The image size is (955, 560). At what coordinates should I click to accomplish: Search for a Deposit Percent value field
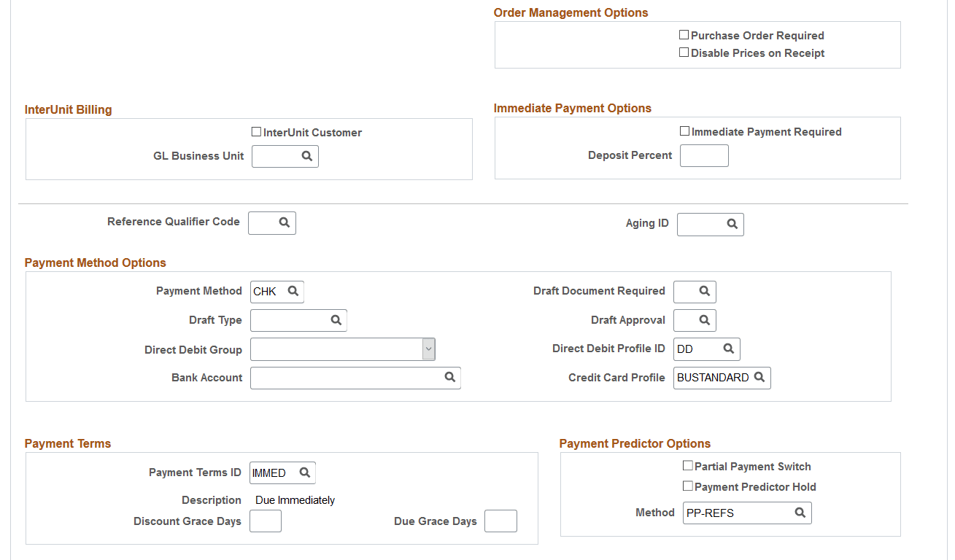tap(704, 155)
